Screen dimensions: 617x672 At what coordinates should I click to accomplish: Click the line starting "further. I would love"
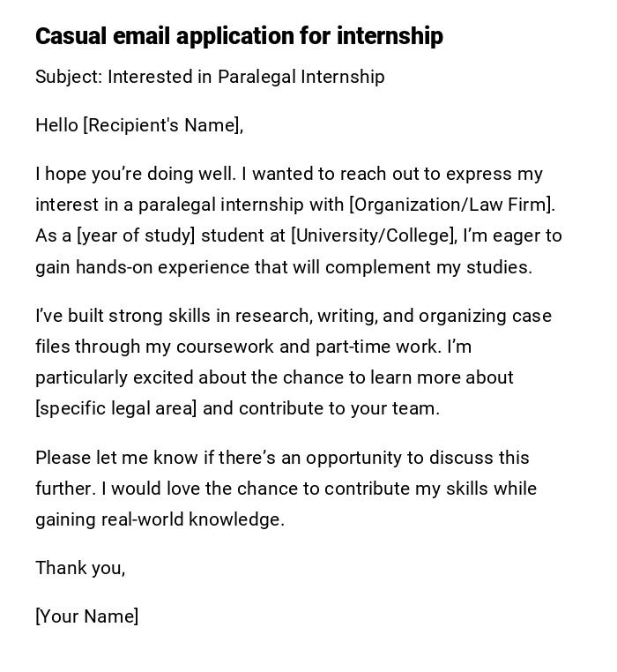click(x=286, y=489)
